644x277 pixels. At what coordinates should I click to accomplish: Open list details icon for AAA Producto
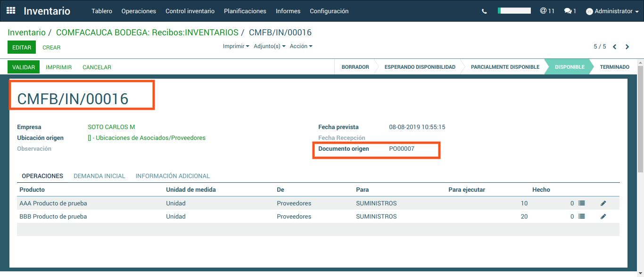pos(581,204)
